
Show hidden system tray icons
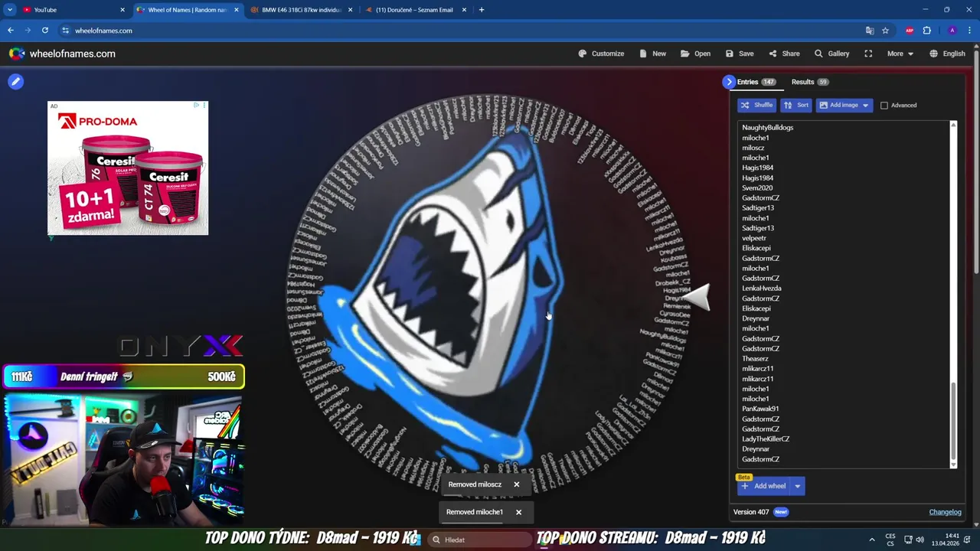(x=871, y=540)
